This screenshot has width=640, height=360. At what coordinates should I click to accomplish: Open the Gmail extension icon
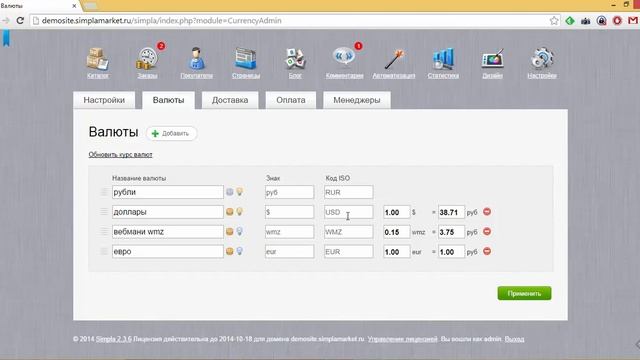click(633, 20)
